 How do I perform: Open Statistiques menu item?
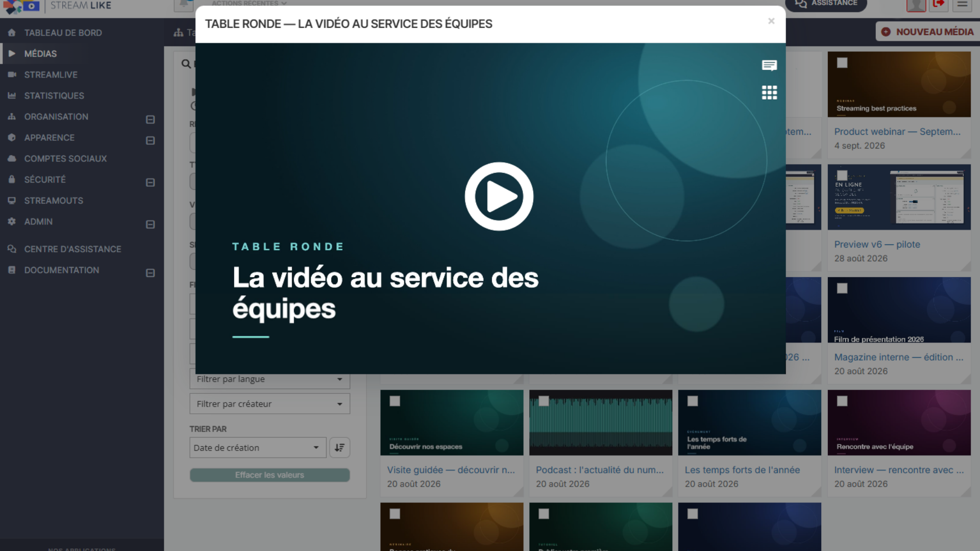[54, 95]
